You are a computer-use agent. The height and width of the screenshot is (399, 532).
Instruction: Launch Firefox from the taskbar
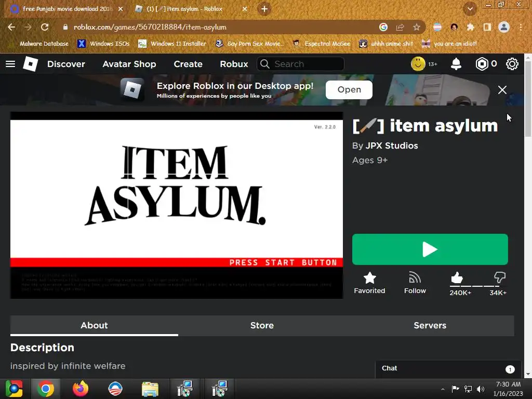click(81, 389)
